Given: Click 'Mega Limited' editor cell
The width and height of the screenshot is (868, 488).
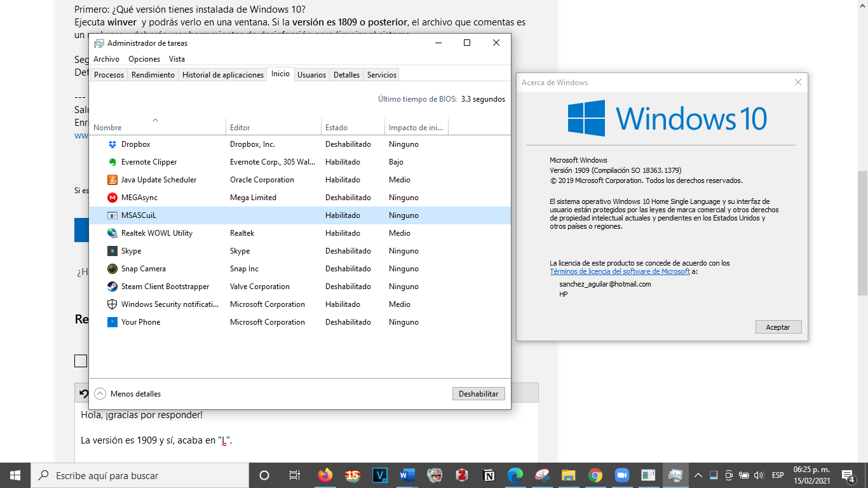Looking at the screenshot, I should pos(253,198).
